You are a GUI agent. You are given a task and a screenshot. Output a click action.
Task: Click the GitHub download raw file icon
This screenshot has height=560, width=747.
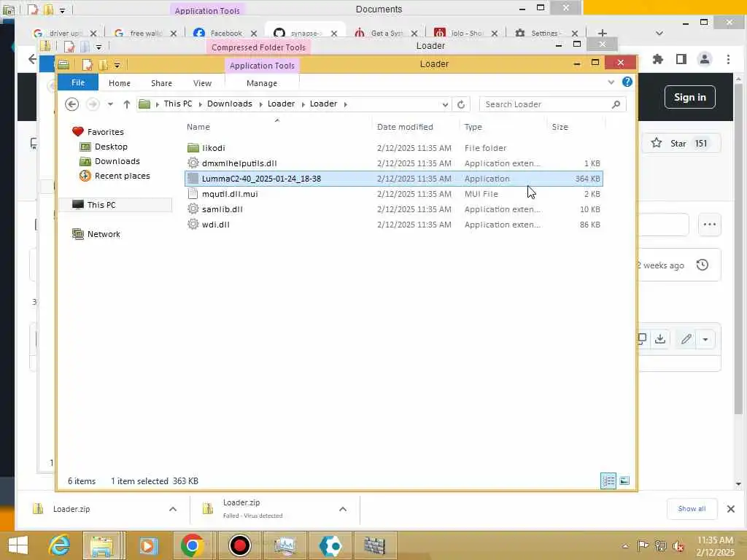pos(659,339)
